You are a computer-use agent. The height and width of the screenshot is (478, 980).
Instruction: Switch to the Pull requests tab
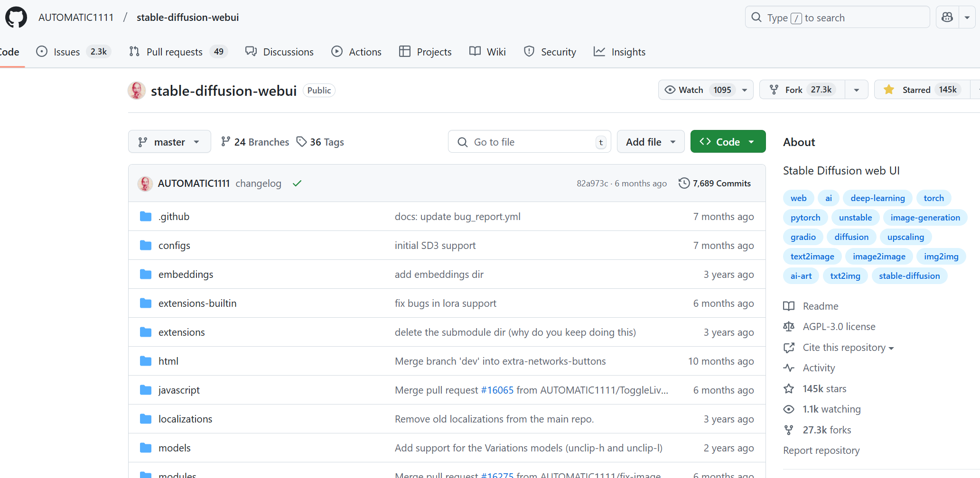178,52
